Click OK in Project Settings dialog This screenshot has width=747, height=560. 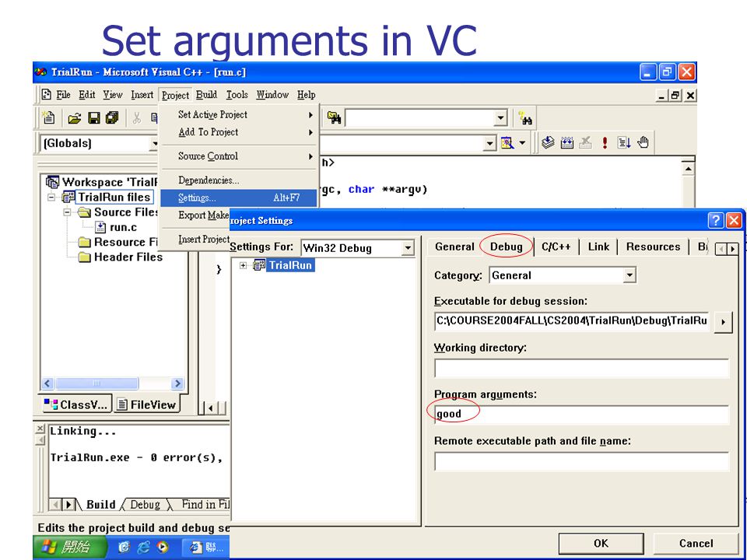601,544
